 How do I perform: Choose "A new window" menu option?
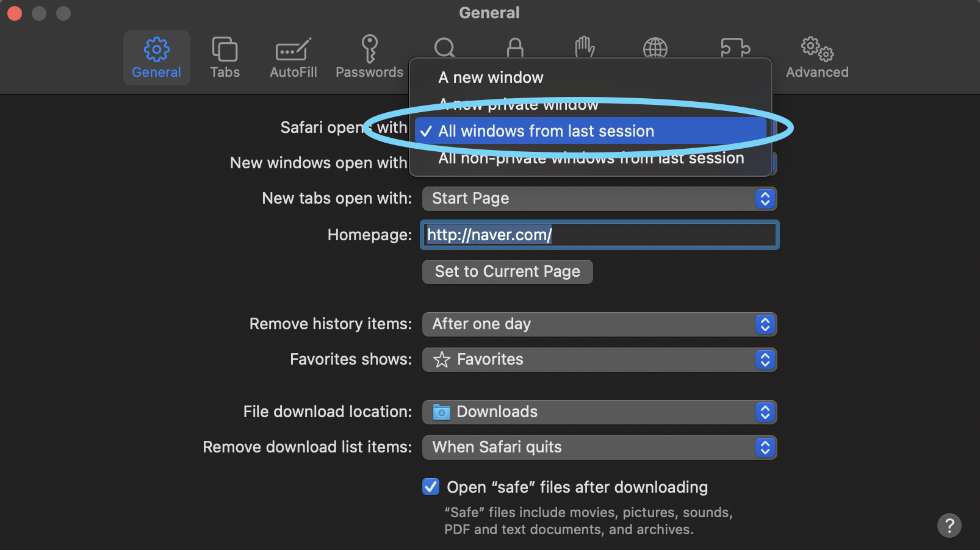point(491,77)
